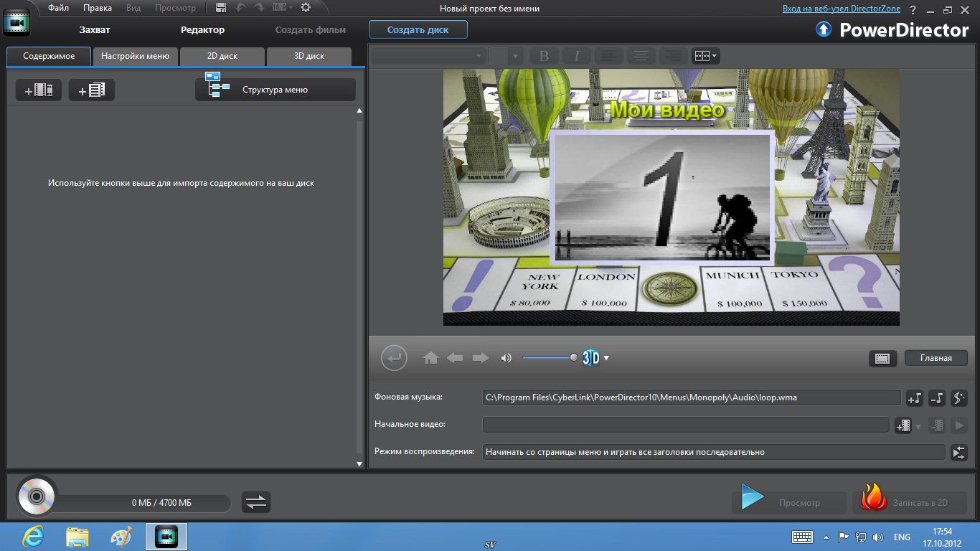
Task: Toggle bold text formatting
Action: coord(544,56)
